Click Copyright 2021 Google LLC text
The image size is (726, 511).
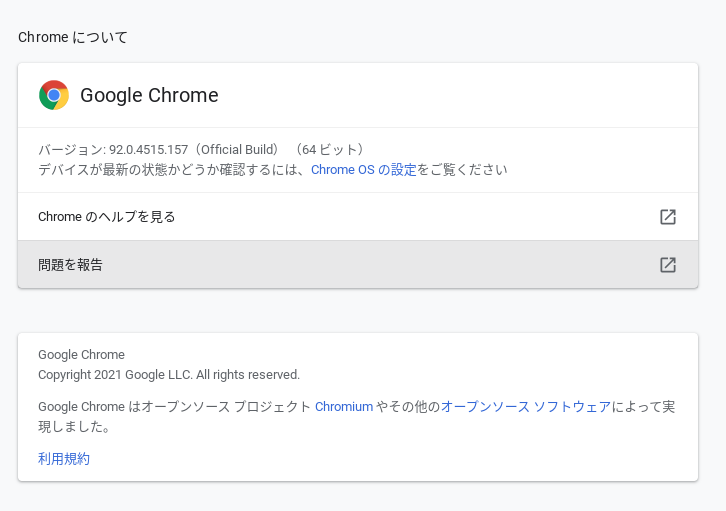116,374
